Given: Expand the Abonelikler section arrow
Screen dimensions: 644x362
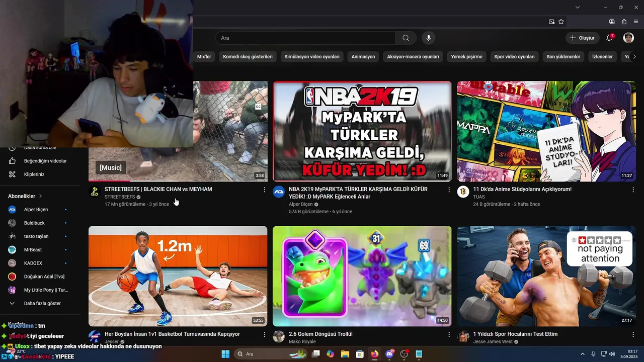Looking at the screenshot, I should [x=41, y=196].
